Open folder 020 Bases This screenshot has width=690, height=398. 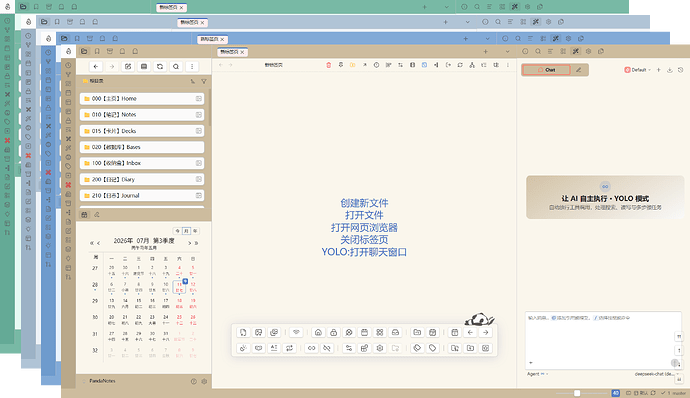point(142,147)
